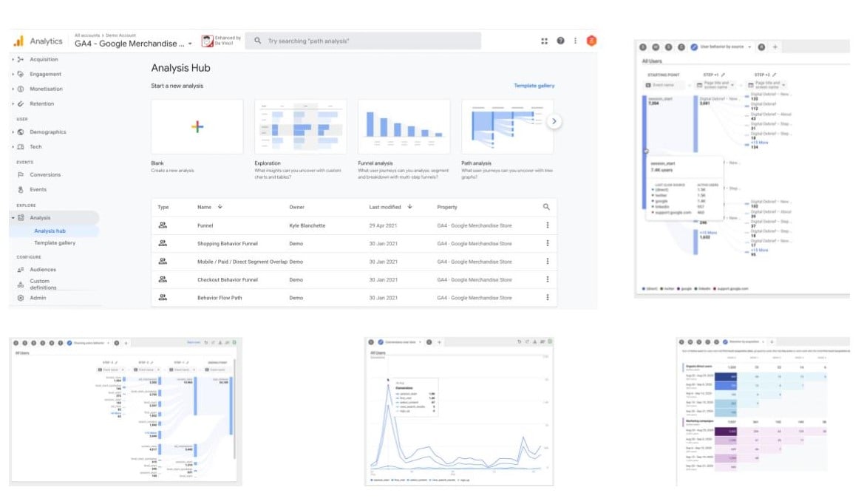Viewport: 864px width, 504px height.
Task: Open the more options menu for Funnel row
Action: pyautogui.click(x=547, y=225)
